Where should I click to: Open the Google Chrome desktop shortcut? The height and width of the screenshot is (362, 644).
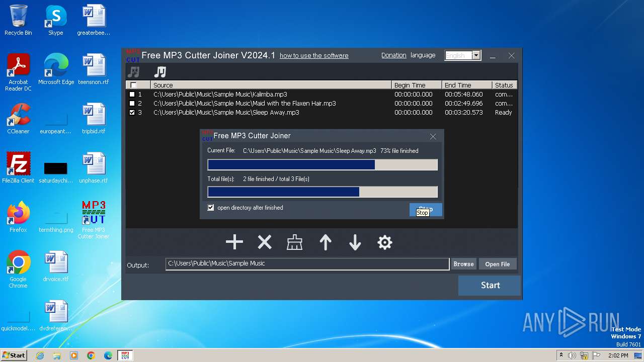tap(18, 269)
